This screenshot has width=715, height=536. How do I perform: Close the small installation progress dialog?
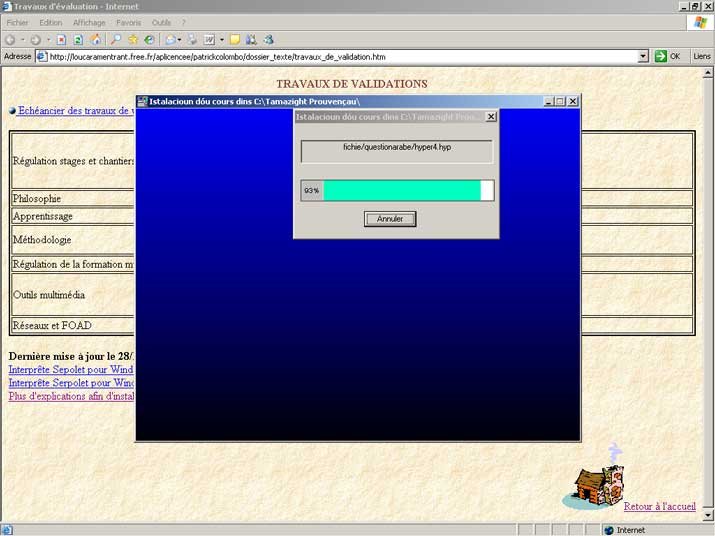click(x=491, y=117)
